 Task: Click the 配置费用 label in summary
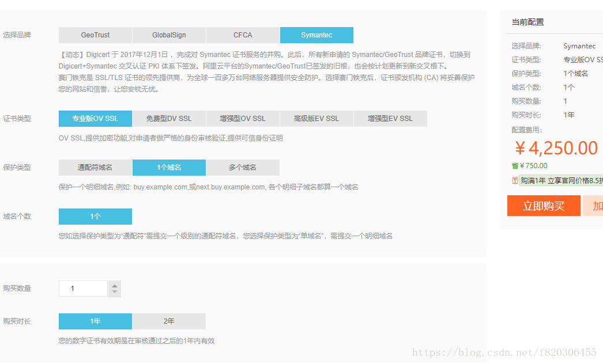(526, 130)
